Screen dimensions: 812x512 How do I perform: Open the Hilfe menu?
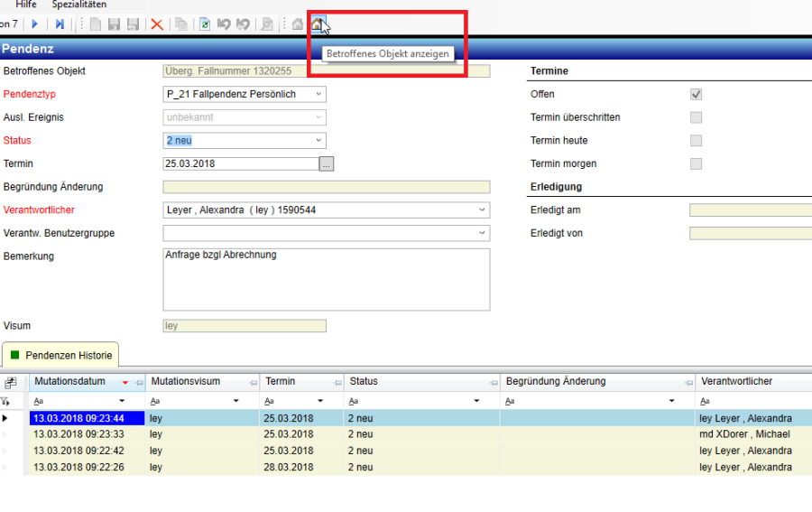point(26,5)
